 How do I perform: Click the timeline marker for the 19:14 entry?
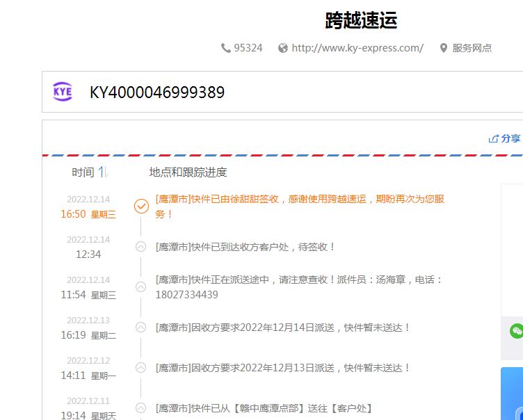coord(140,408)
